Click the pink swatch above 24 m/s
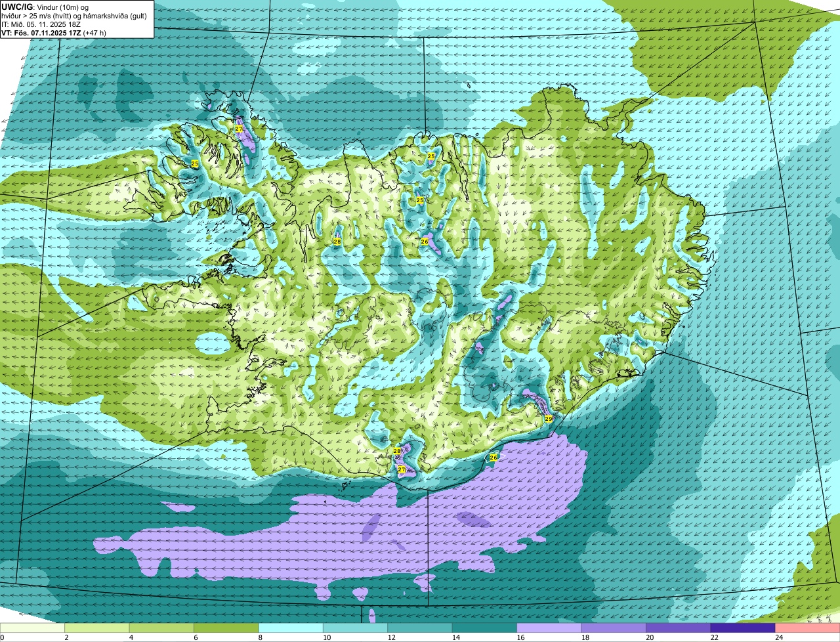The width and height of the screenshot is (840, 642). 808,628
